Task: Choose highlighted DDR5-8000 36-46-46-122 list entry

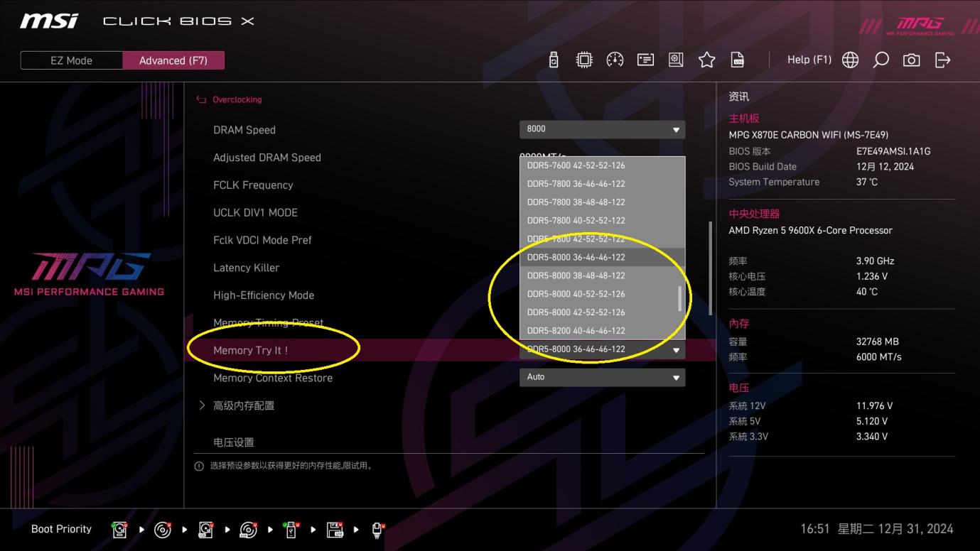Action: pyautogui.click(x=602, y=257)
